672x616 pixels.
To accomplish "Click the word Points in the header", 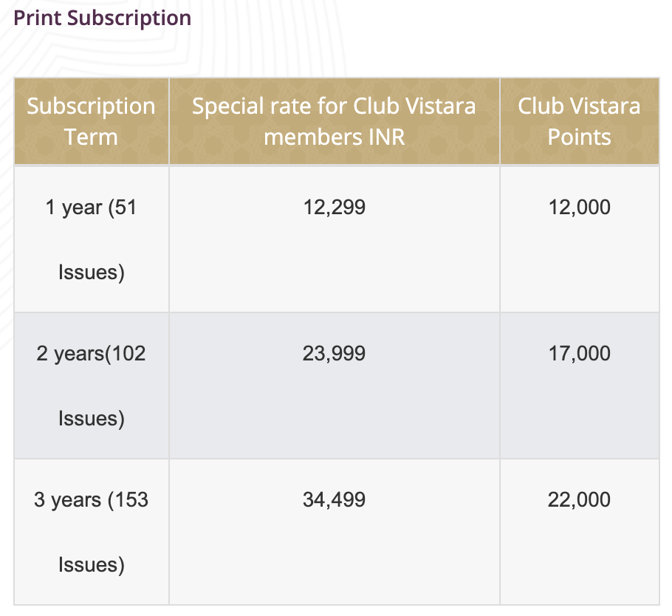I will pos(580,137).
